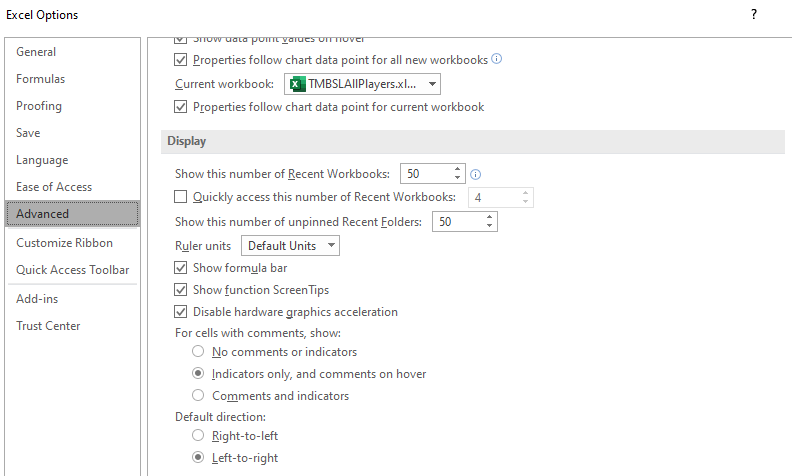Viewport: 792px width, 476px height.
Task: Go to the Trust Center section
Action: point(48,326)
